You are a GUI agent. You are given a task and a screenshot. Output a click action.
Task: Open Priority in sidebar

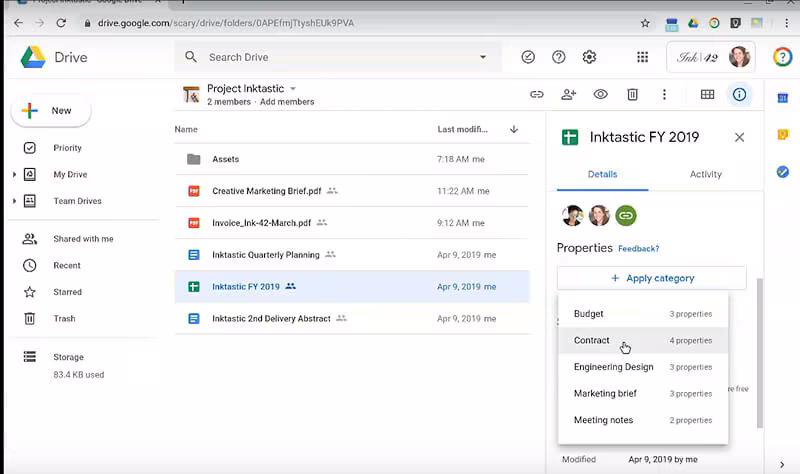click(67, 147)
